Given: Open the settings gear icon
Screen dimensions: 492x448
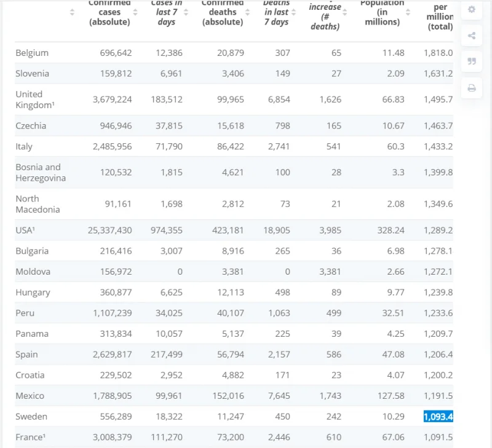Looking at the screenshot, I should coord(471,9).
